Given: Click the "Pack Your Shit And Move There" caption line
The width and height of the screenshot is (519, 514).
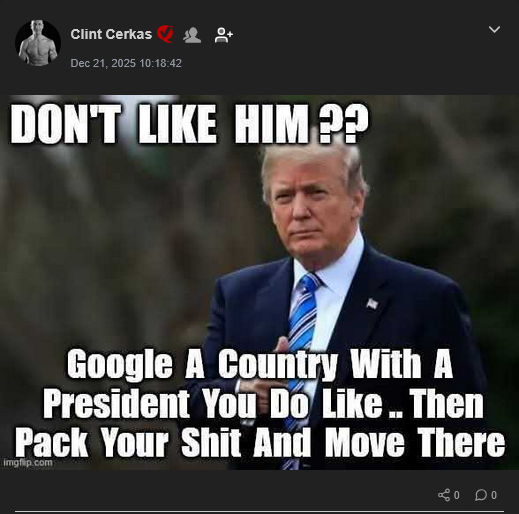Looking at the screenshot, I should pos(260,443).
